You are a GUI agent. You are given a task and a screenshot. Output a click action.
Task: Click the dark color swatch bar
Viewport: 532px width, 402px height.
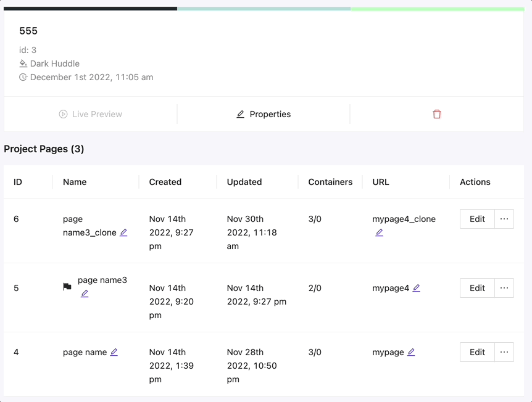[x=90, y=9]
